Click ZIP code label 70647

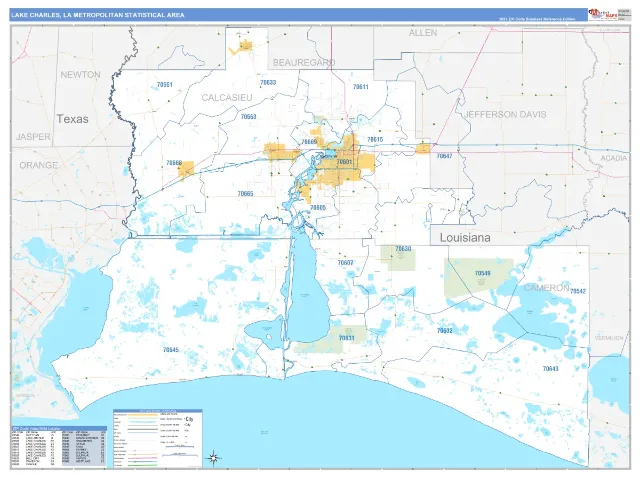[444, 156]
